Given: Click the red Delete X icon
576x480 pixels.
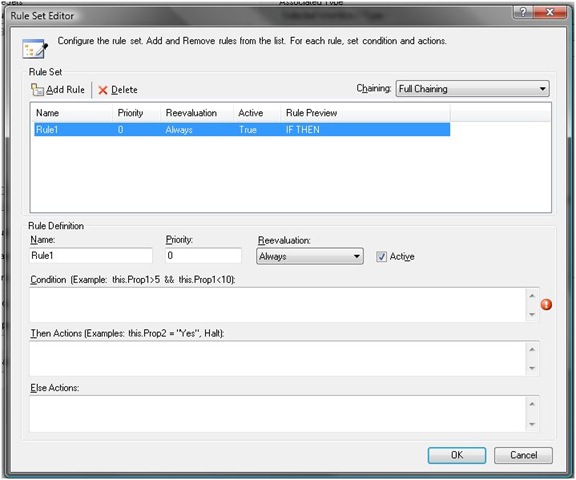Looking at the screenshot, I should click(x=103, y=90).
